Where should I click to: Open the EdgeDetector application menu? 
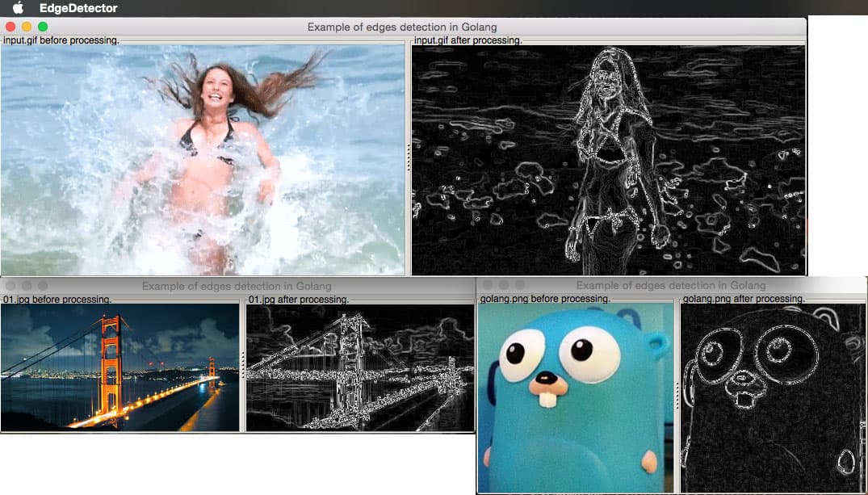tap(78, 8)
